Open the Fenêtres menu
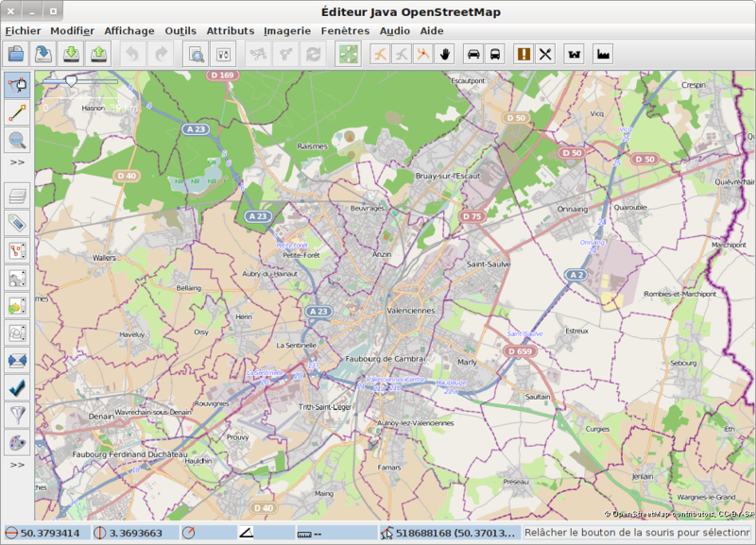Screen dimensions: 756x545 (x=345, y=30)
